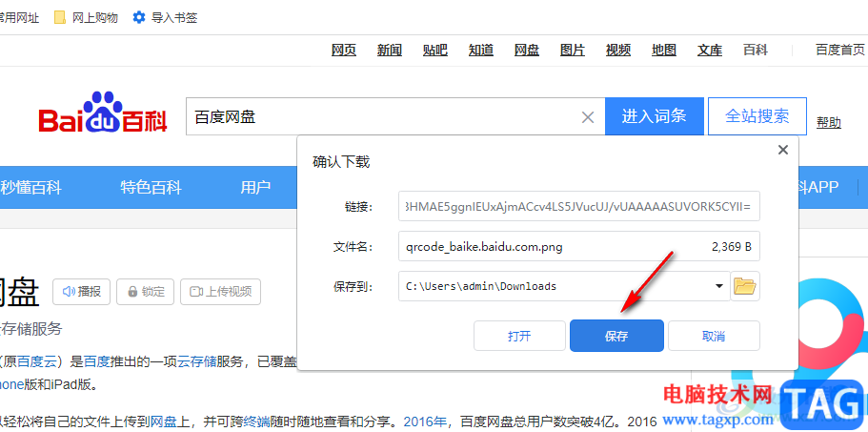Go to the 知道 navigation link

[481, 50]
